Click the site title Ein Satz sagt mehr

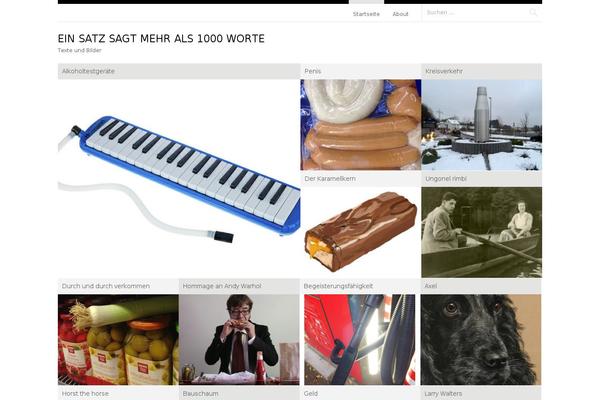tap(161, 39)
